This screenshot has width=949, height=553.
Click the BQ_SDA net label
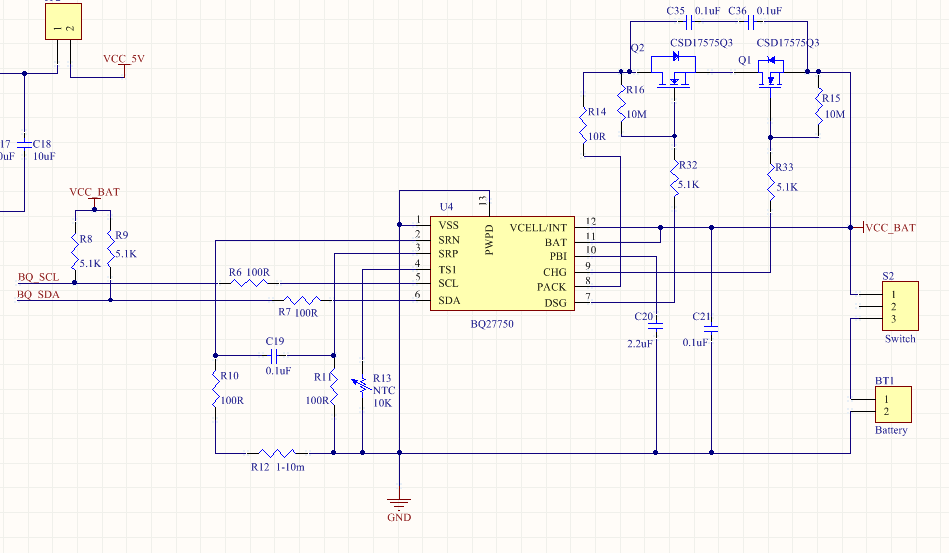coord(38,295)
